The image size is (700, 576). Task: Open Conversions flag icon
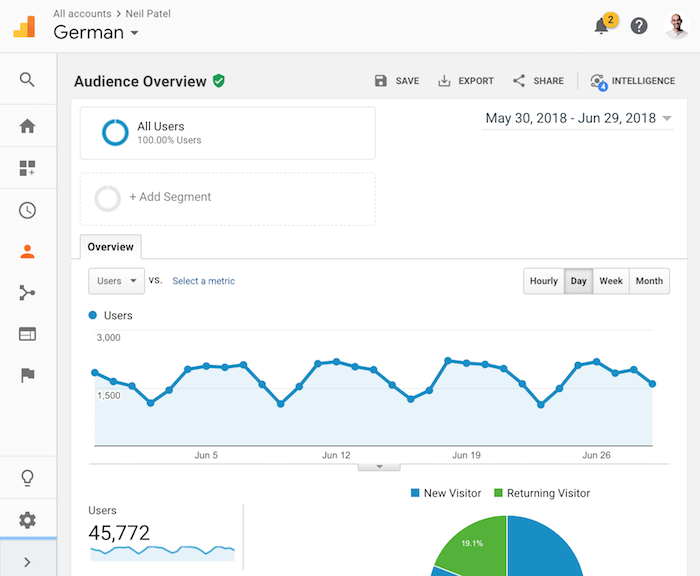pos(27,375)
